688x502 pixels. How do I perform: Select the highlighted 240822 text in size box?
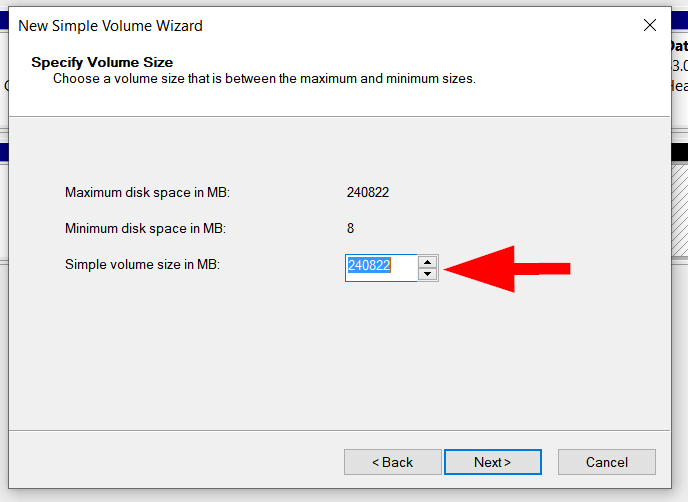(369, 265)
